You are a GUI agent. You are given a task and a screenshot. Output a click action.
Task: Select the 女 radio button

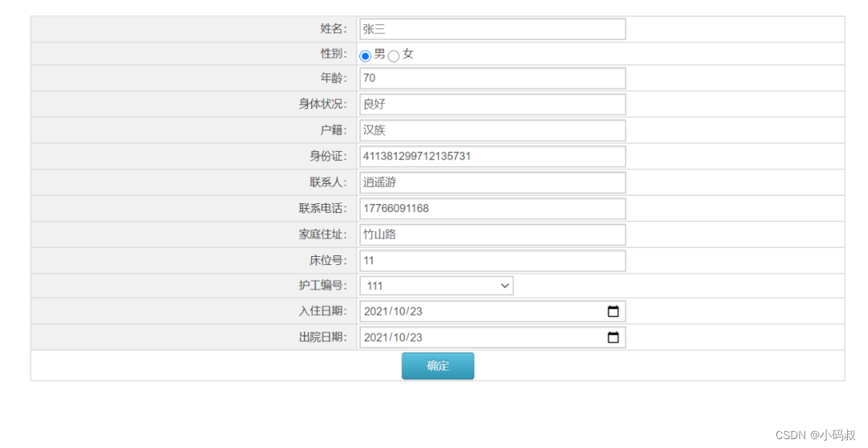click(394, 56)
